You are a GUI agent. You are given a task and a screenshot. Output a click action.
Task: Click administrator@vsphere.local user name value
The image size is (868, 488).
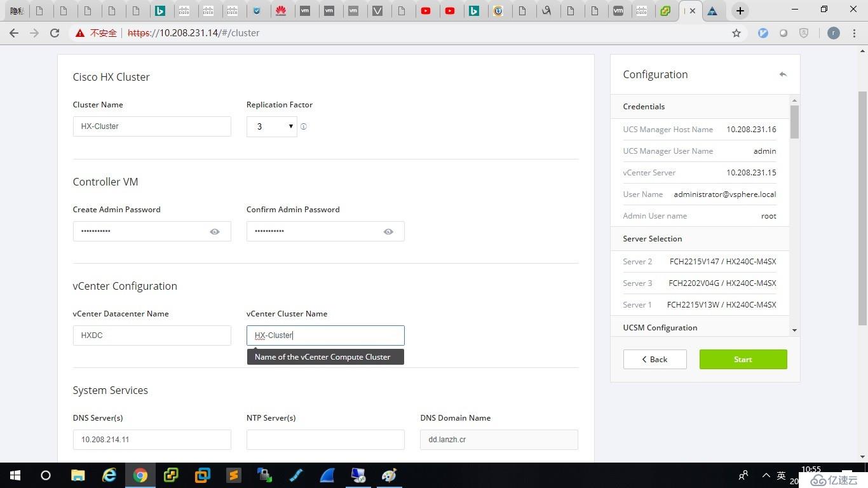725,194
